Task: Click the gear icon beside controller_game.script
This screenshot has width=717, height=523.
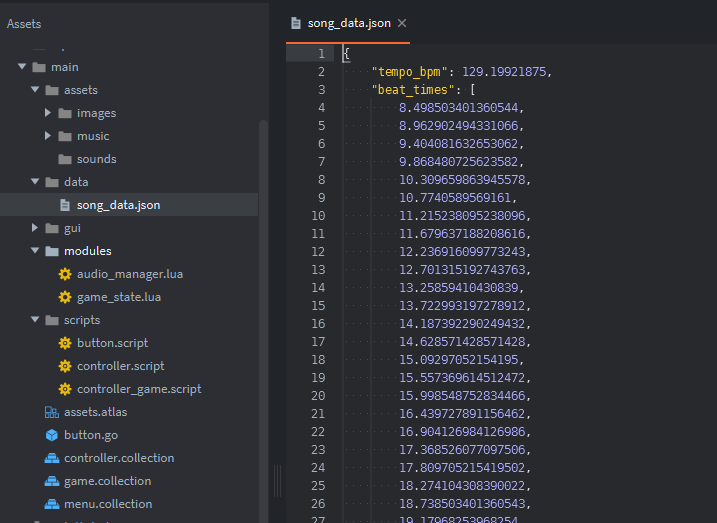Action: pyautogui.click(x=66, y=389)
